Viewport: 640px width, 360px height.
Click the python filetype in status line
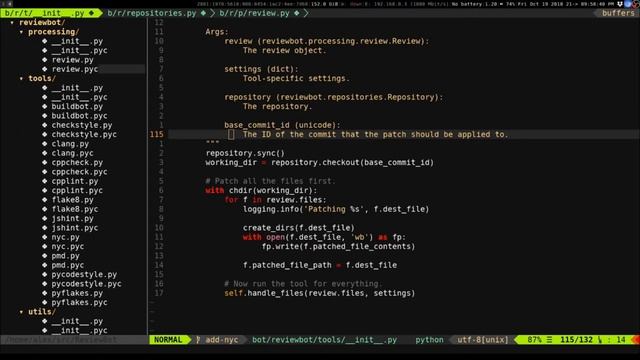click(429, 340)
